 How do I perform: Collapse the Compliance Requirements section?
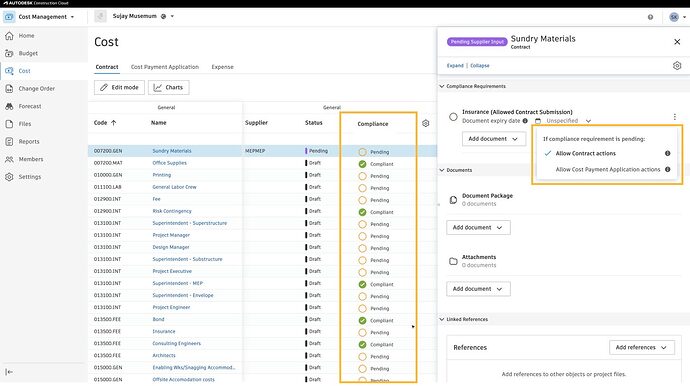442,86
